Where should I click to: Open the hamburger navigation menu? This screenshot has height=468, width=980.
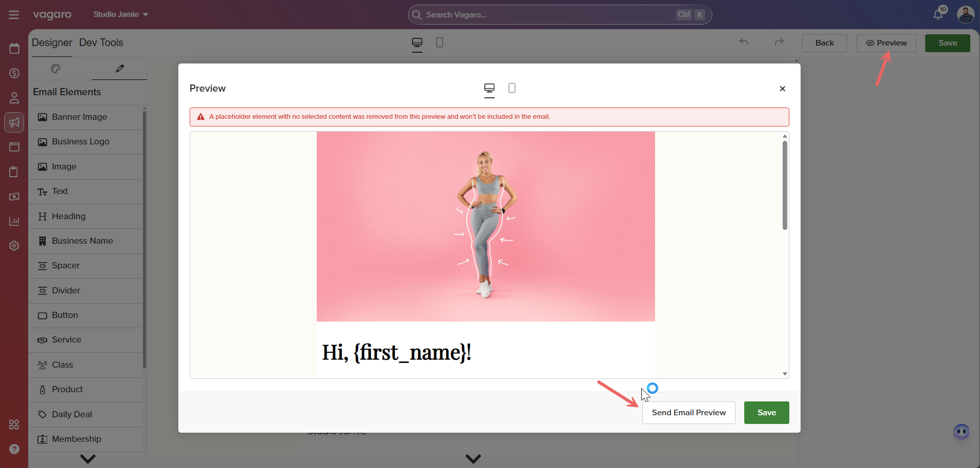pos(14,15)
